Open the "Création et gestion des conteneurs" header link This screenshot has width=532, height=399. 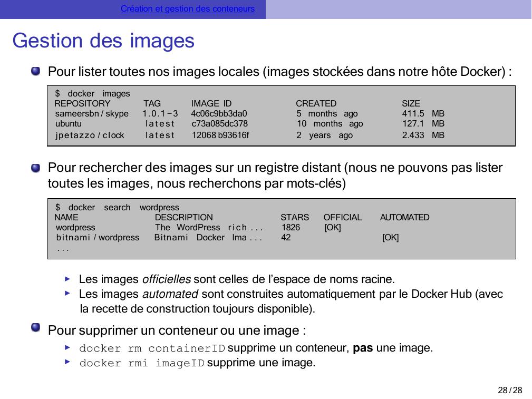(x=187, y=9)
